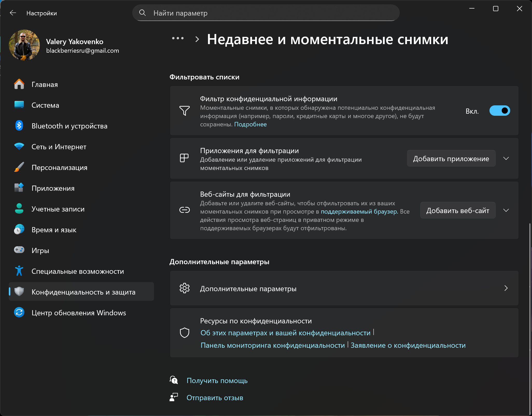This screenshot has width=532, height=416.
Task: Click the Сеть и Интернет Wi-Fi icon
Action: tap(19, 147)
